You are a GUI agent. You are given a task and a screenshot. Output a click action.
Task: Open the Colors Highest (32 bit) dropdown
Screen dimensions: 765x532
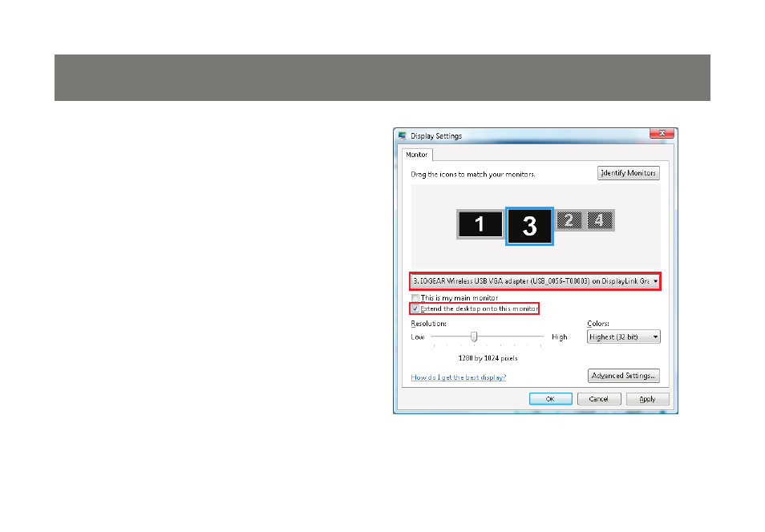tap(624, 337)
